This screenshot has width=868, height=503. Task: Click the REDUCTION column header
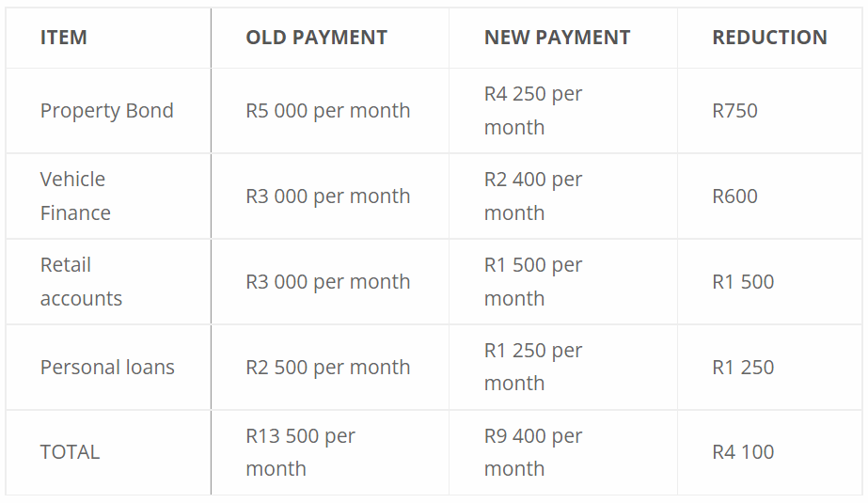[769, 38]
